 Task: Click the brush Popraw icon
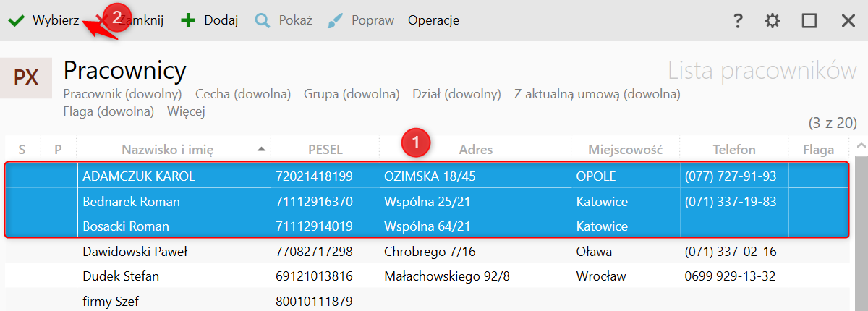(335, 20)
